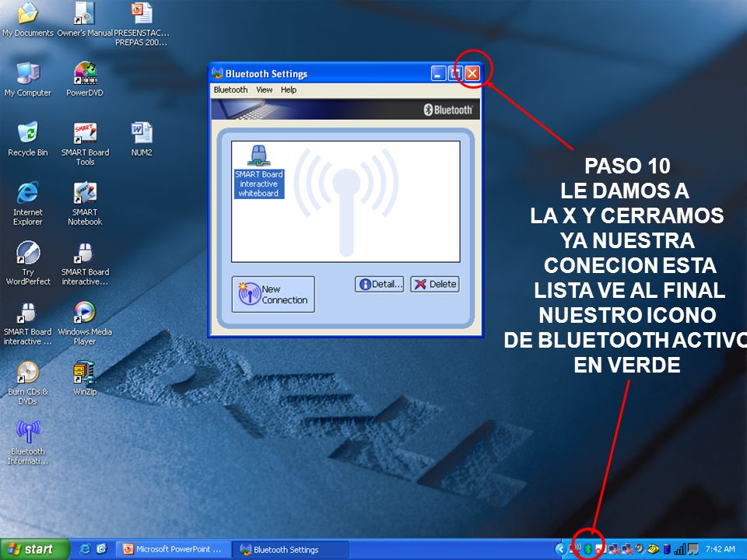747x560 pixels.
Task: Select Burn CDs & DVDs desktop icon
Action: pyautogui.click(x=28, y=383)
